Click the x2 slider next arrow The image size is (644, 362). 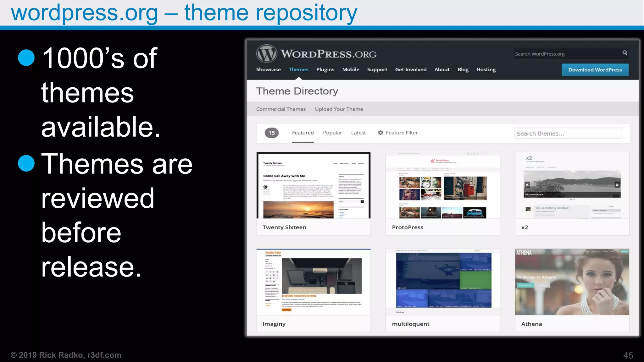617,185
